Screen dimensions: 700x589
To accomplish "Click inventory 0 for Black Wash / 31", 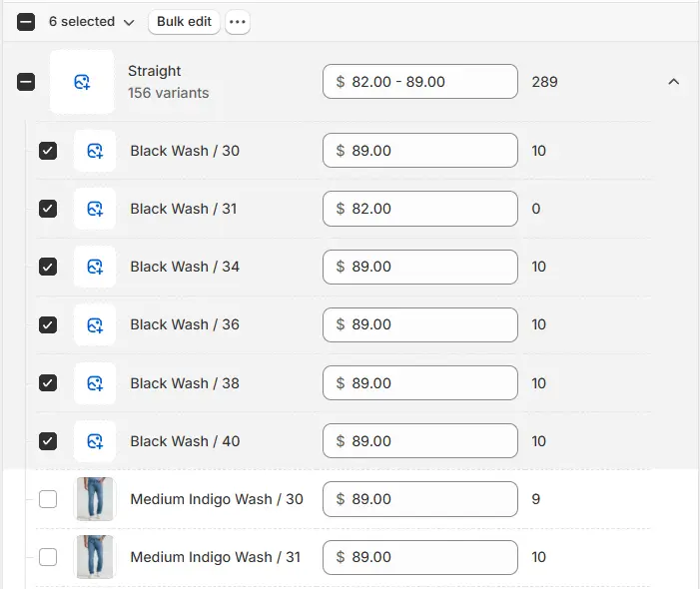I will click(x=536, y=209).
